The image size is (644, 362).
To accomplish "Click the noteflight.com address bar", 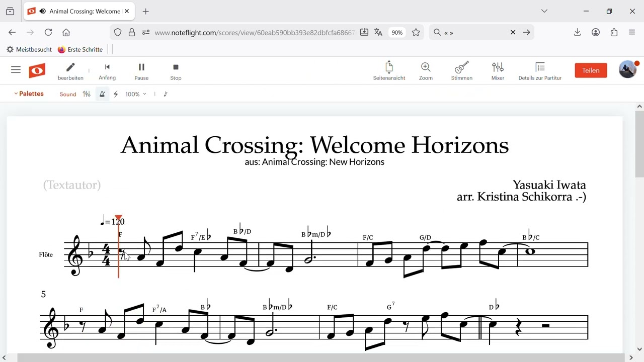I will (x=255, y=33).
